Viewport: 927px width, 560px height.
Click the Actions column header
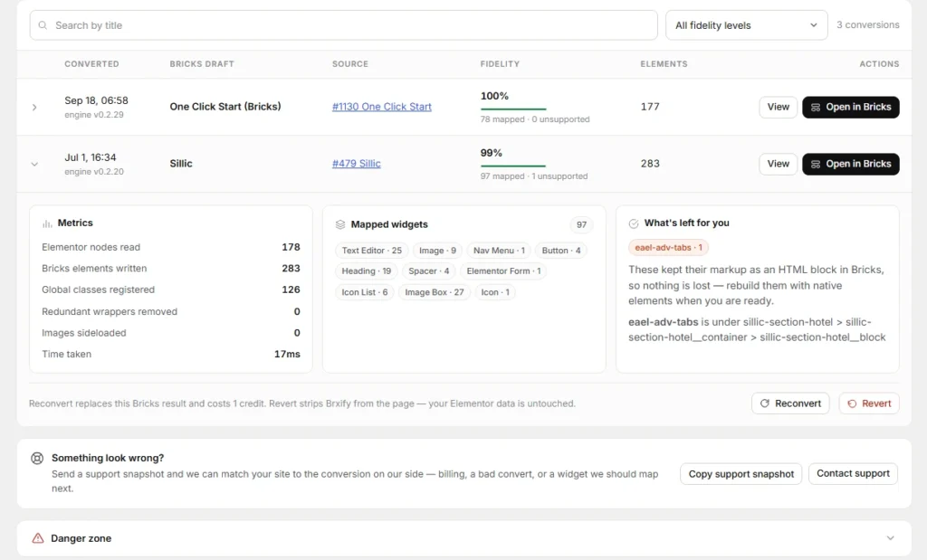879,64
